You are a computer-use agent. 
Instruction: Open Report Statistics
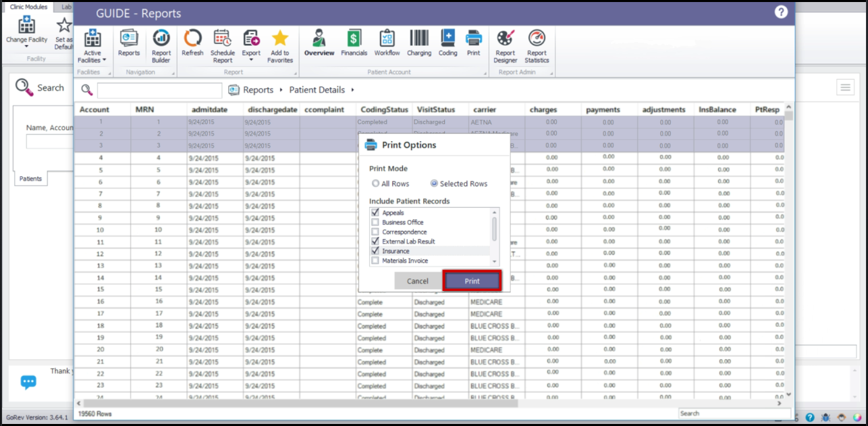(537, 46)
